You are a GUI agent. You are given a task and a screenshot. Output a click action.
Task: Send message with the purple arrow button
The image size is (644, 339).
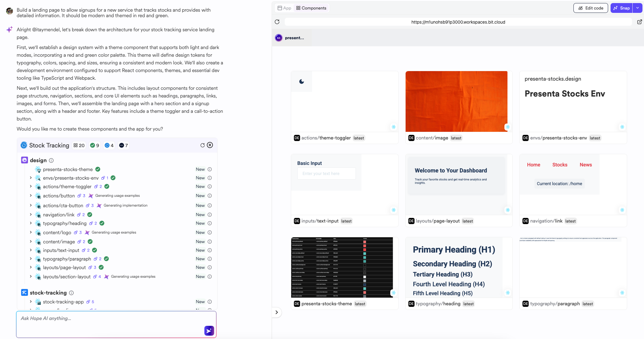point(209,330)
